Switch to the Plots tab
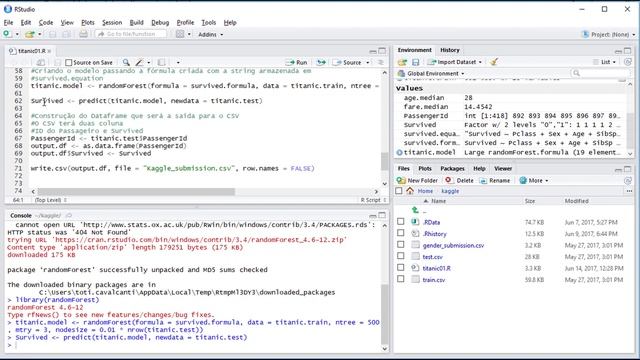Viewport: 640px width, 360px height. coord(424,168)
